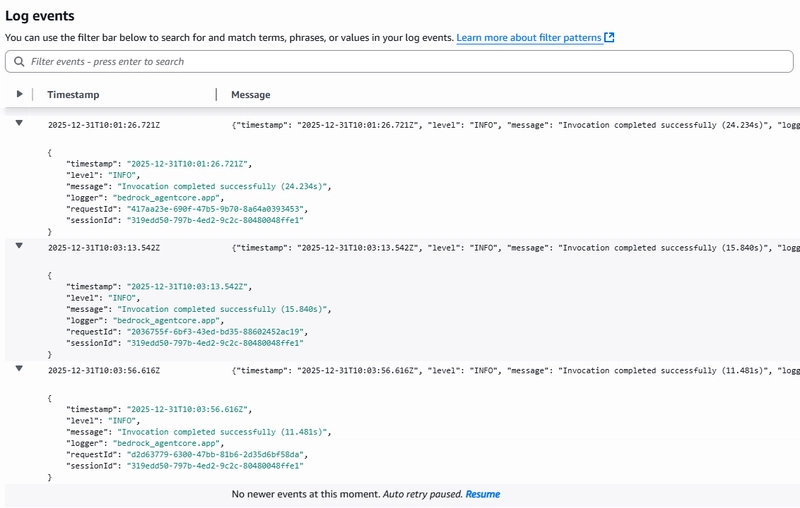Open Learn more about filter patterns link
Screen dimensions: 800x508
coord(529,38)
